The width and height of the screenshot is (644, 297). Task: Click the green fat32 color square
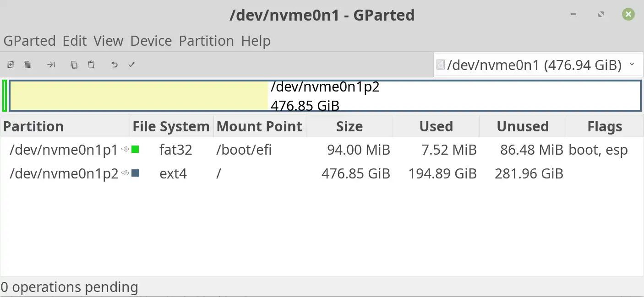click(x=135, y=149)
